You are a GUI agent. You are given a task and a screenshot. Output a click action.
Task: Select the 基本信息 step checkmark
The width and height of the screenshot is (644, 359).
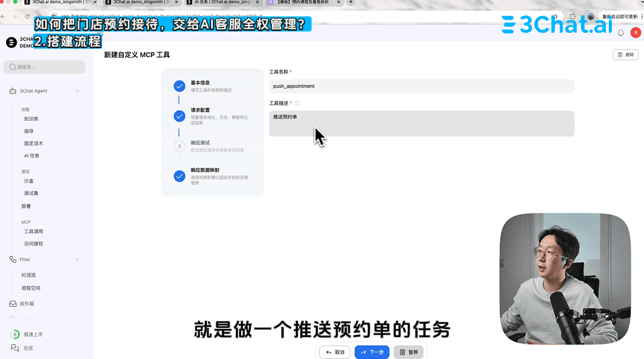179,86
